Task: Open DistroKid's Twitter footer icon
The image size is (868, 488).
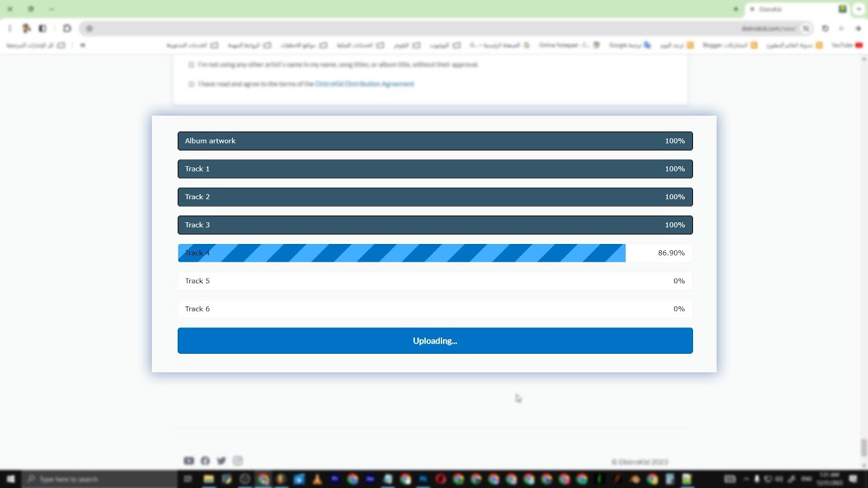Action: [221, 461]
